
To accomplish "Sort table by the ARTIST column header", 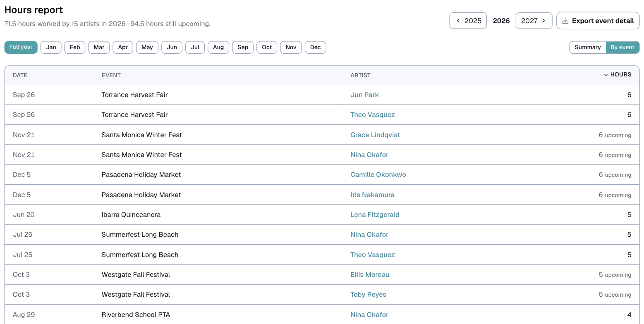I will (x=360, y=75).
